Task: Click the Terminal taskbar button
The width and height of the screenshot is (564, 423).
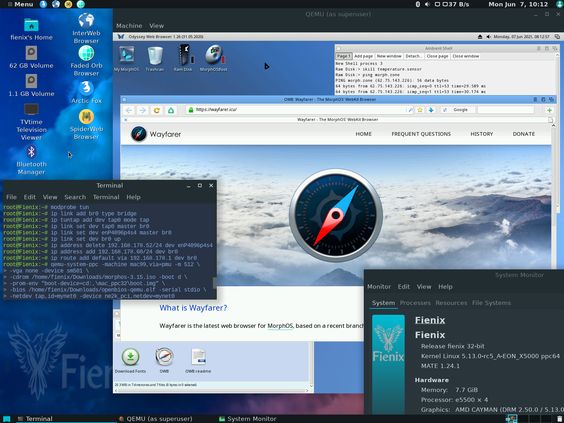Action: pos(35,419)
